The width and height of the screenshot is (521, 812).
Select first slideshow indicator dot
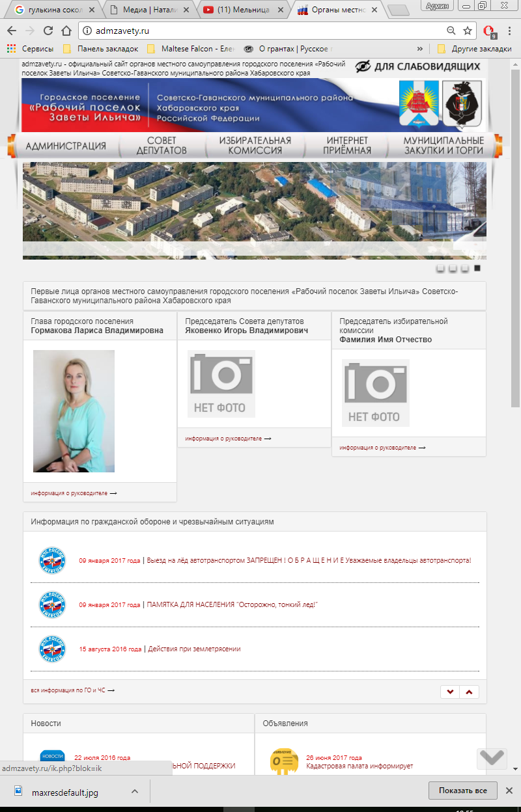pyautogui.click(x=441, y=268)
